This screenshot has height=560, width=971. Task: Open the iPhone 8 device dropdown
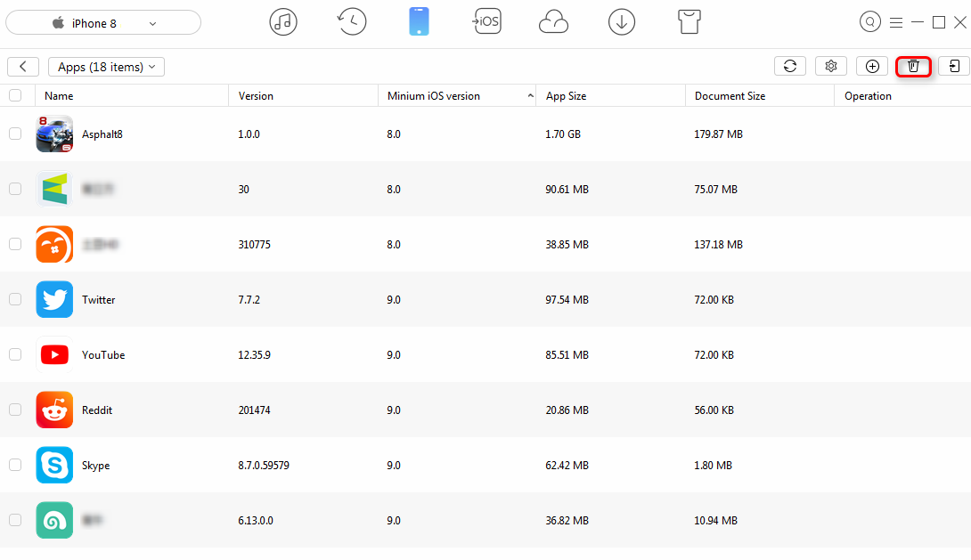(103, 23)
